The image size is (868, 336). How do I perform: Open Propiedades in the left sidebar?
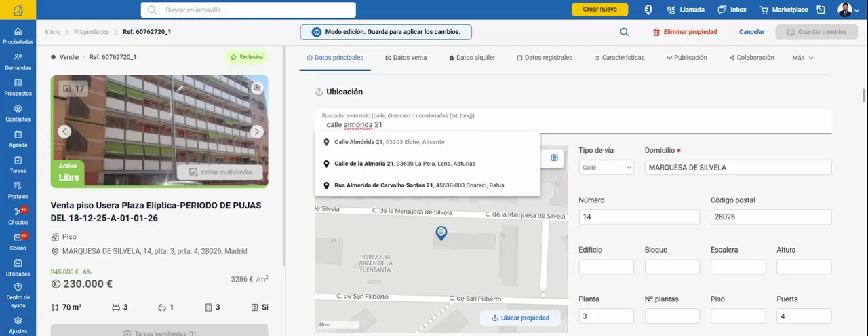click(18, 36)
